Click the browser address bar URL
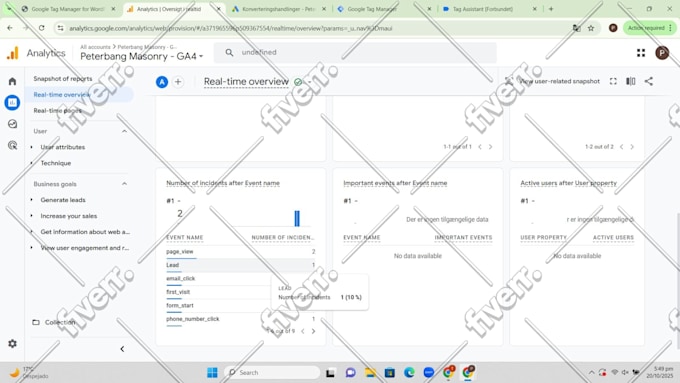680x383 pixels. click(x=231, y=28)
